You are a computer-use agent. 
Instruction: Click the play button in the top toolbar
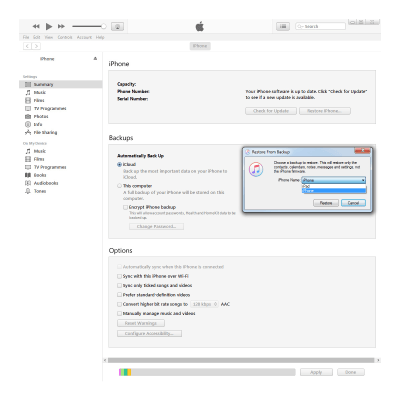(49, 26)
